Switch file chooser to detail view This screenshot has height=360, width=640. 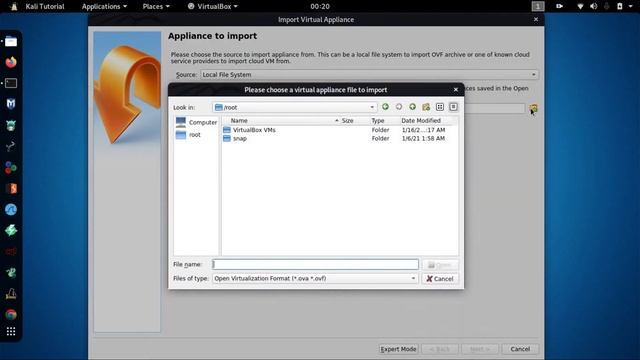click(453, 107)
